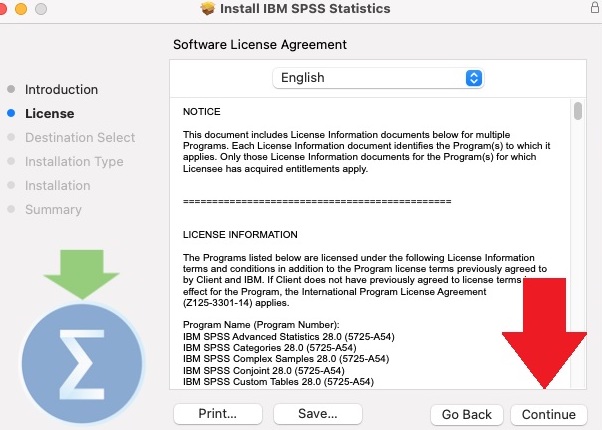602x430 pixels.
Task: Click the Go Back button
Action: pyautogui.click(x=466, y=414)
